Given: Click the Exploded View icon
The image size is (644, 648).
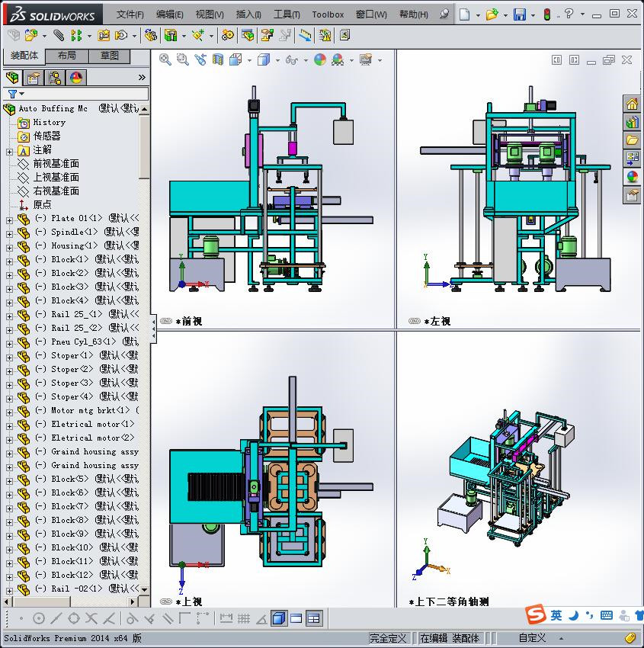Looking at the screenshot, I should pos(267,36).
